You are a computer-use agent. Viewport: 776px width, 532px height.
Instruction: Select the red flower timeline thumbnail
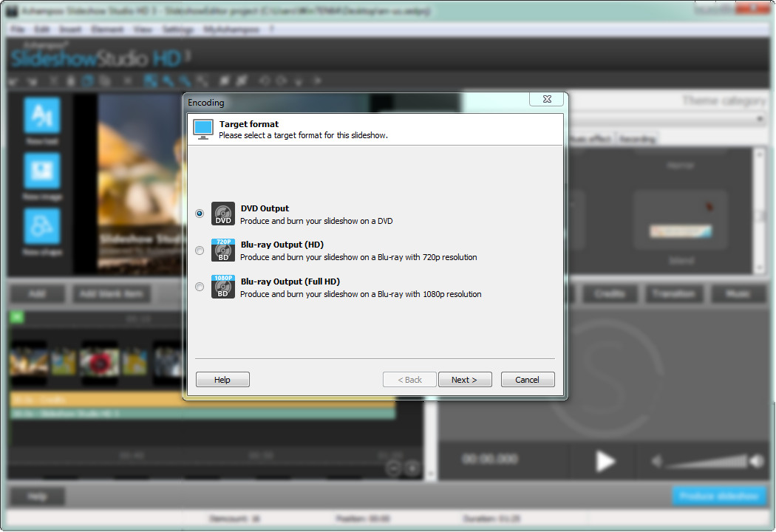coord(99,362)
